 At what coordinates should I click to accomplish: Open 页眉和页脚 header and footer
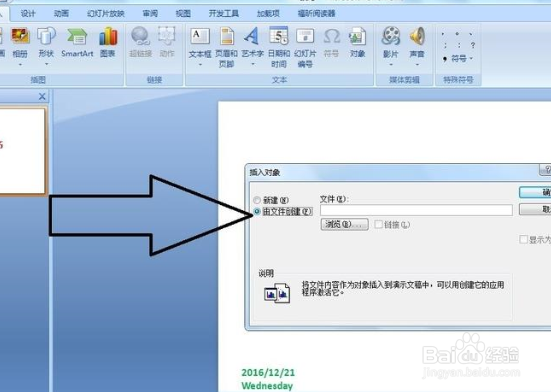click(227, 47)
